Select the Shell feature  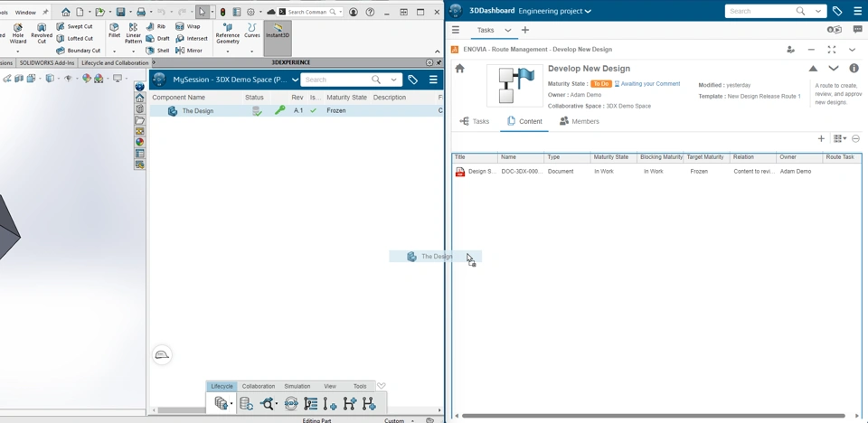pyautogui.click(x=157, y=51)
